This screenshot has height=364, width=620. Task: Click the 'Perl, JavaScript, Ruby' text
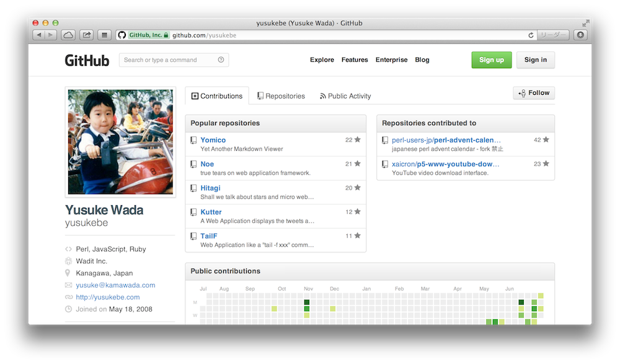[111, 249]
